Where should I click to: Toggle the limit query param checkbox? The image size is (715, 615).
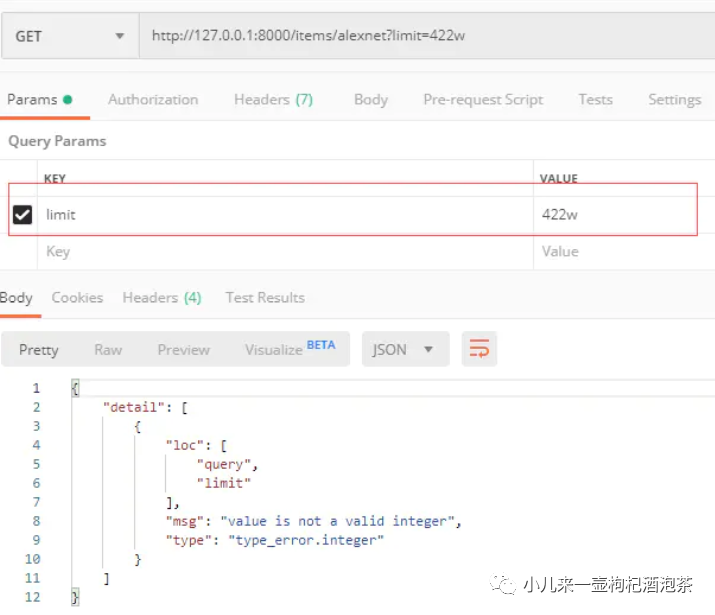pyautogui.click(x=22, y=214)
